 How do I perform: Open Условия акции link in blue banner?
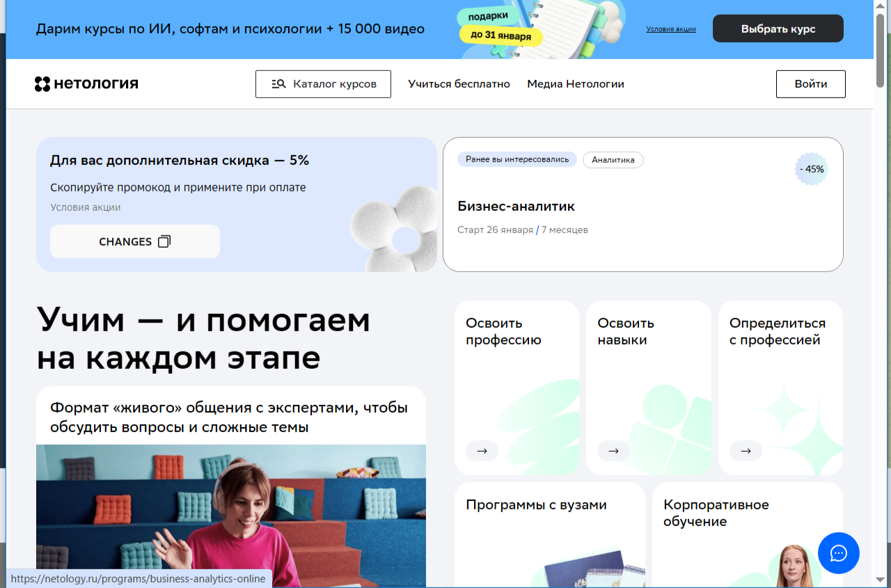coord(670,29)
